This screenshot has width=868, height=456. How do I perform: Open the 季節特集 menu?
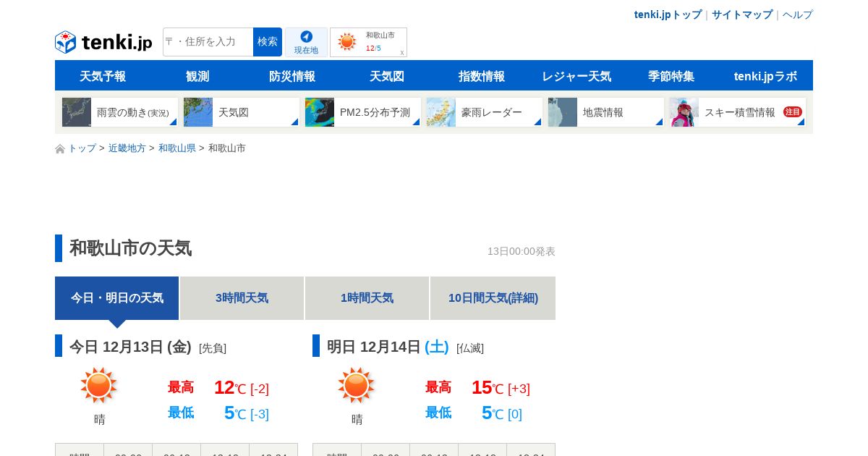click(671, 75)
